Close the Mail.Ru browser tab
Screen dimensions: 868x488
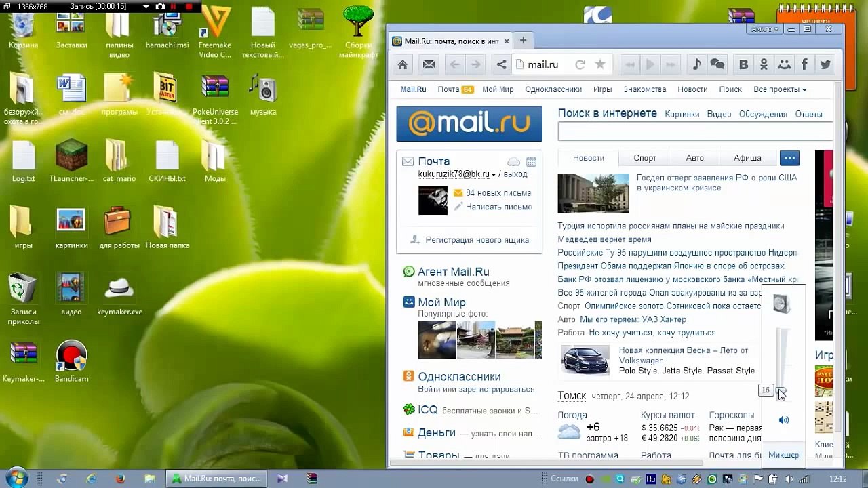[x=506, y=41]
